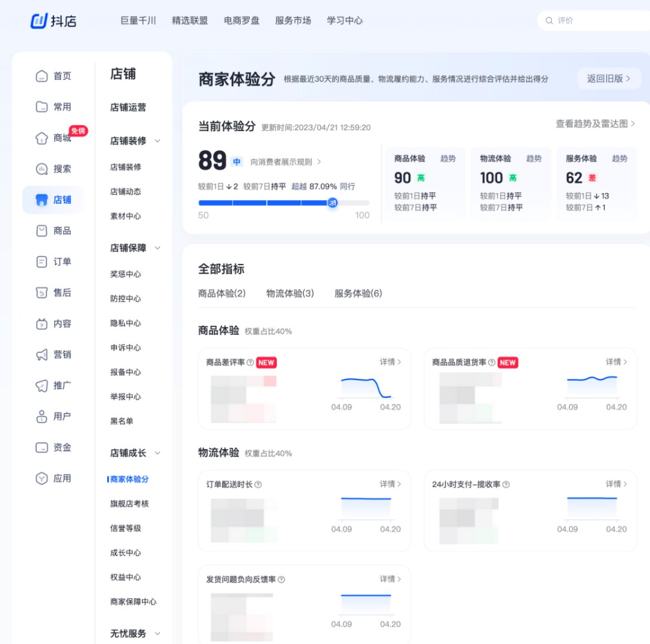Click the magnifier icon in the search box

[549, 21]
